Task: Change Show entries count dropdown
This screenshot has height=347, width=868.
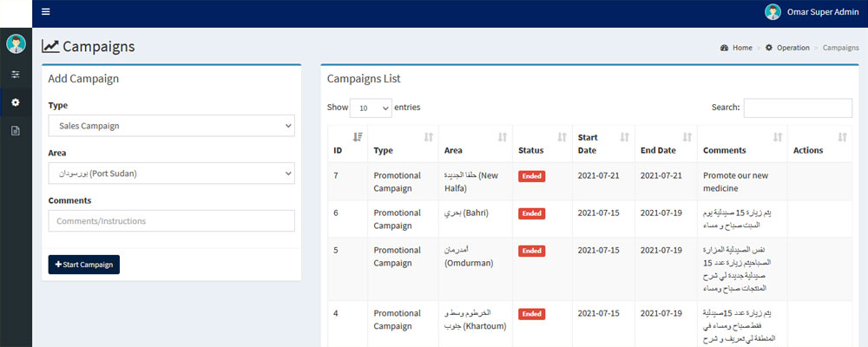Action: coord(371,108)
